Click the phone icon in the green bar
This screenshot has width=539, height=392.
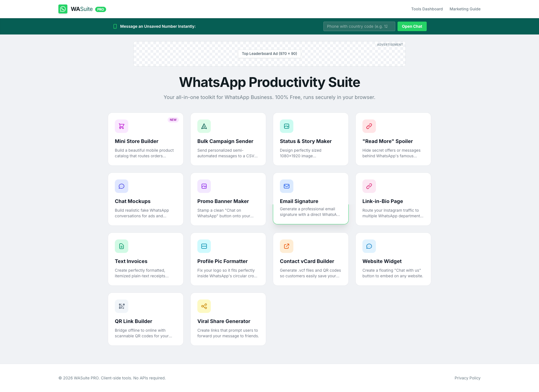[115, 26]
